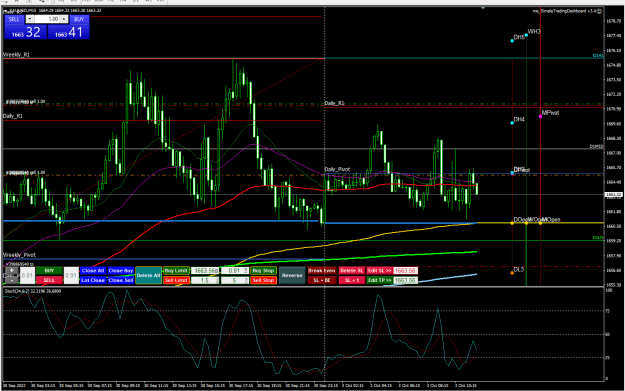The height and width of the screenshot is (391, 625).
Task: Click the 1.00 volume input field
Action: click(47, 19)
